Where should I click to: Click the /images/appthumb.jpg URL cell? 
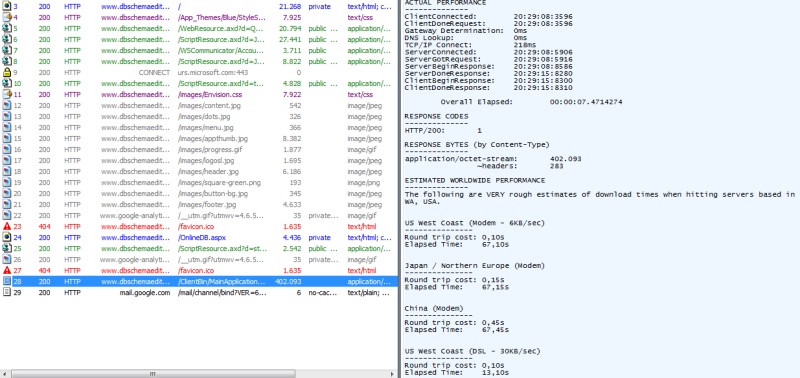(213, 139)
